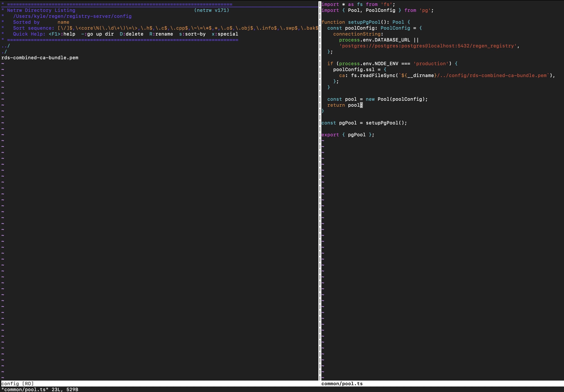
Task: Click the export { pgPool } statement
Action: click(x=348, y=135)
